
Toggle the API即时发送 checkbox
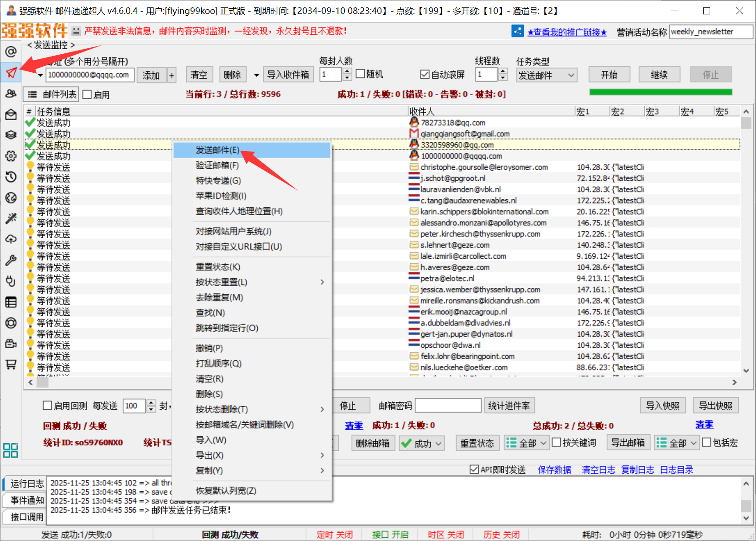(x=474, y=470)
